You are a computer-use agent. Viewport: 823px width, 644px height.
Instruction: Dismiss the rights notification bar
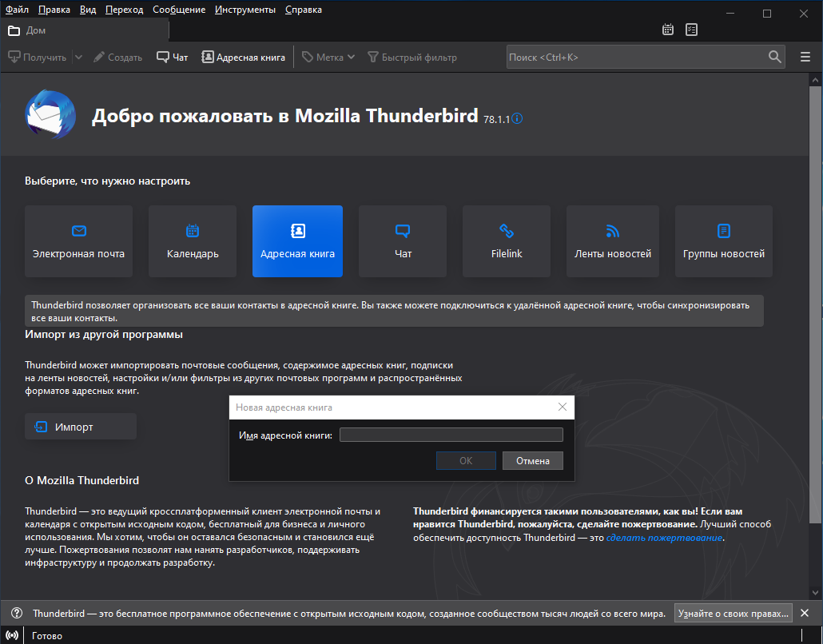[805, 613]
